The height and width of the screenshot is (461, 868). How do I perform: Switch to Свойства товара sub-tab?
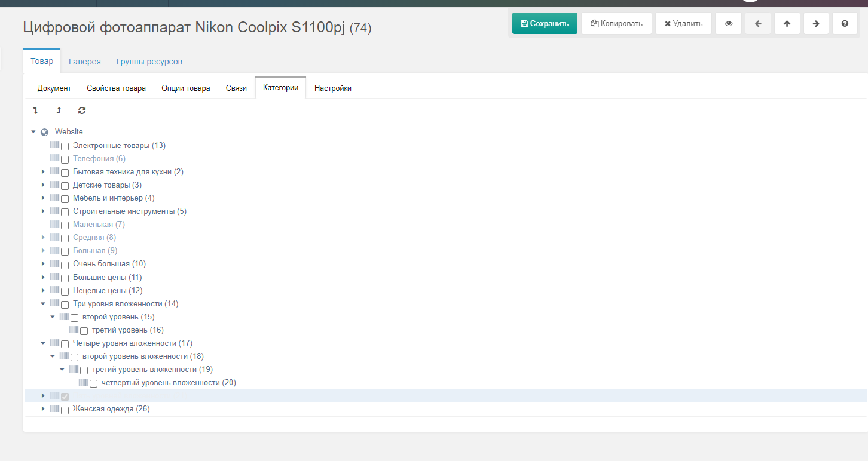click(x=116, y=88)
